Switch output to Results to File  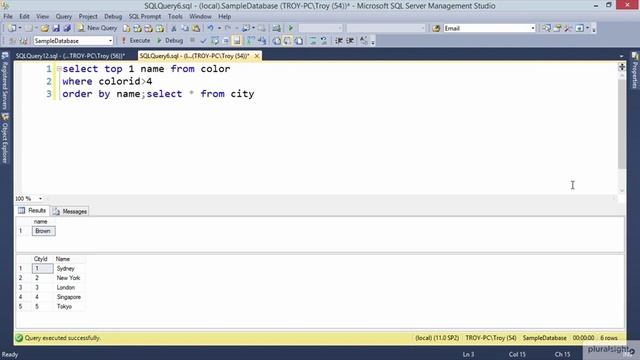[x=299, y=41]
